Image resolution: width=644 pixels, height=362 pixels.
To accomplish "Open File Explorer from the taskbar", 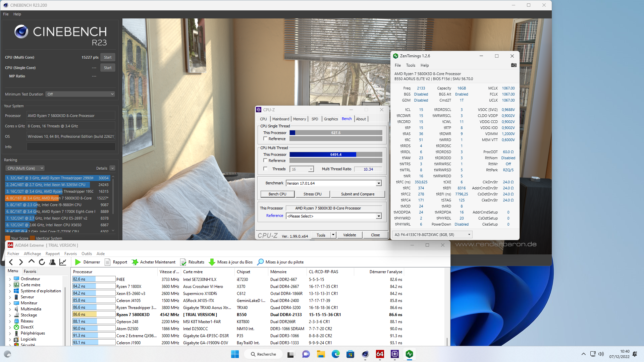I will [321, 354].
